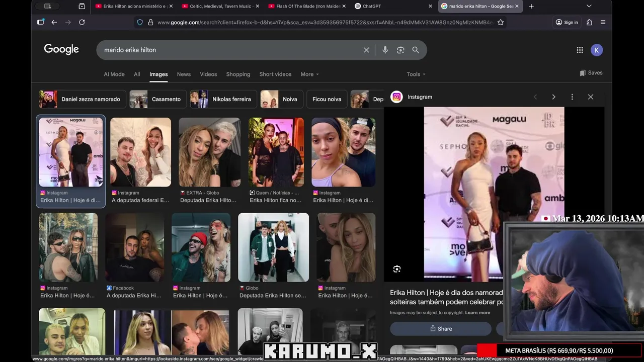Go back to the previous browser page
This screenshot has height=362, width=644.
tap(54, 22)
